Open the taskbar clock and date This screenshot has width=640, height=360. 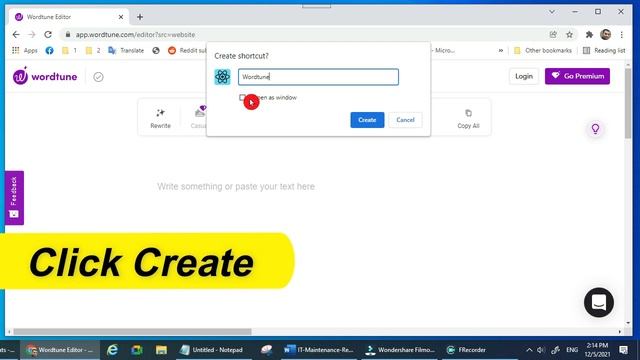(597, 350)
